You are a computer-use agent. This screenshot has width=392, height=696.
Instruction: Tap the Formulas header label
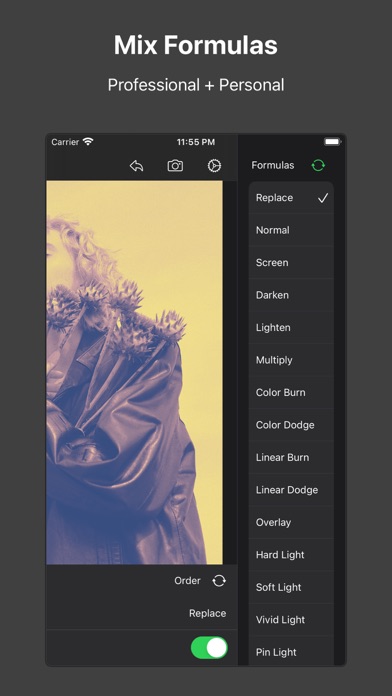tap(273, 165)
